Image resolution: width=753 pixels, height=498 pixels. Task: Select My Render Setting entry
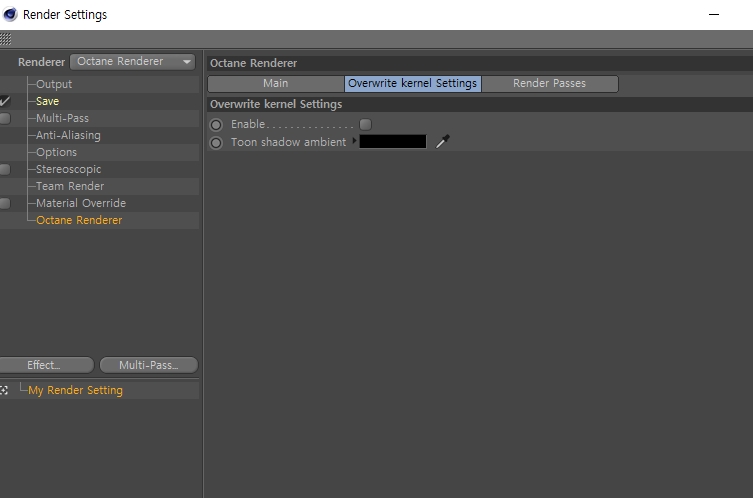coord(75,390)
